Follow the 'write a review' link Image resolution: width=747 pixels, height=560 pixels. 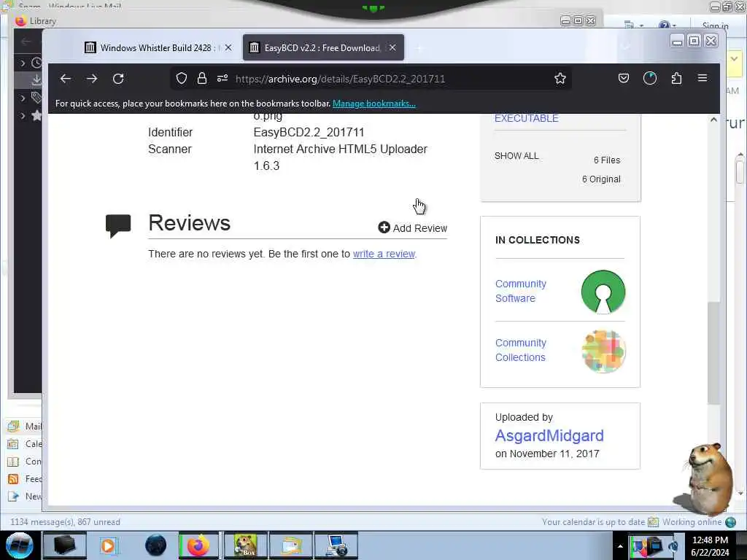(x=384, y=254)
